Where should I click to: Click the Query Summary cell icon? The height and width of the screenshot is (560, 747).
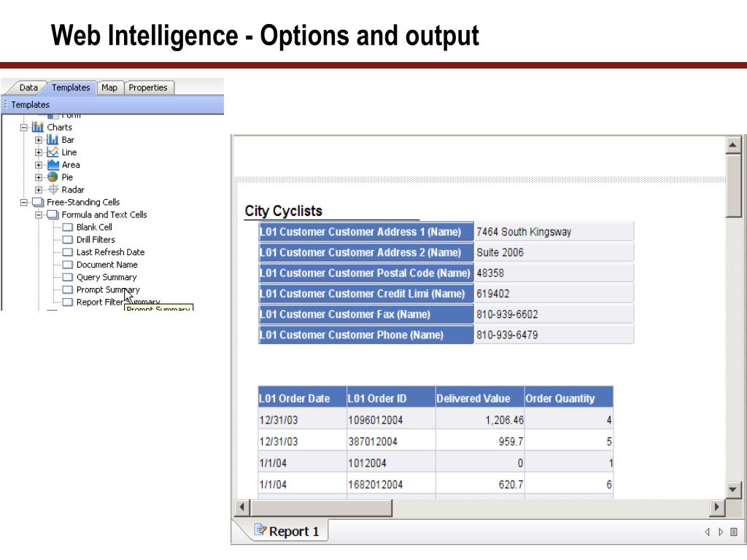(x=68, y=277)
